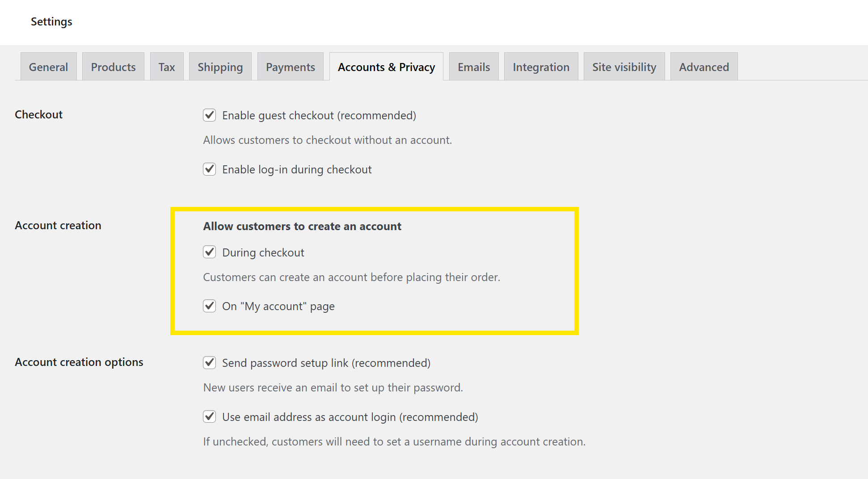Screen dimensions: 868x479
Task: Click the Send password setup link label
Action: pos(326,363)
